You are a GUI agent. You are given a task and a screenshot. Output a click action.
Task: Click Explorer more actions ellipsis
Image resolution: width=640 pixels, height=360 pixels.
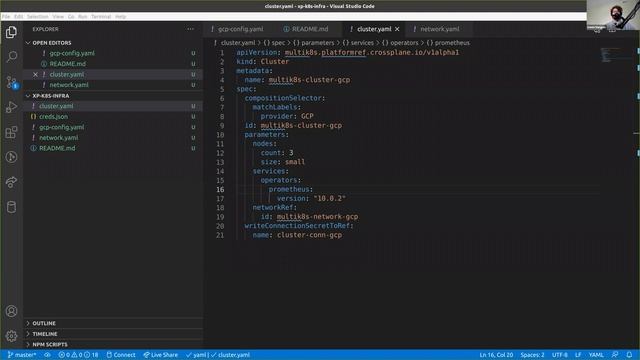click(x=191, y=29)
